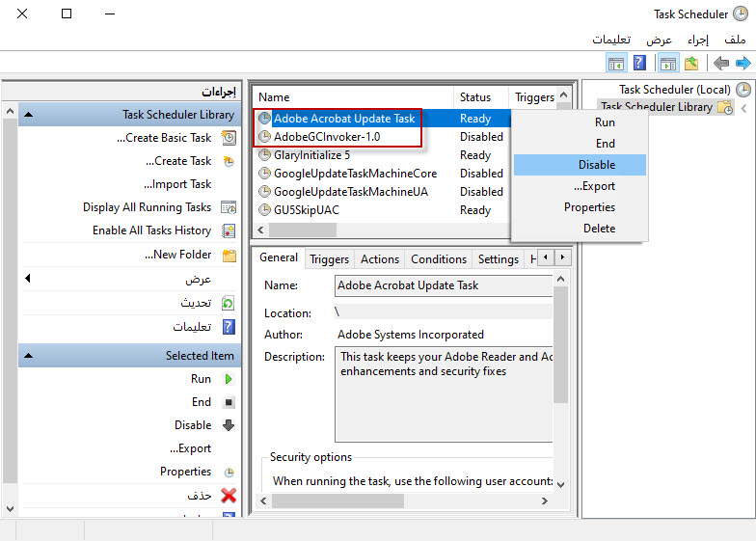
Task: Click clock icon of Adobe Acrobat Update Task
Action: pyautogui.click(x=264, y=118)
